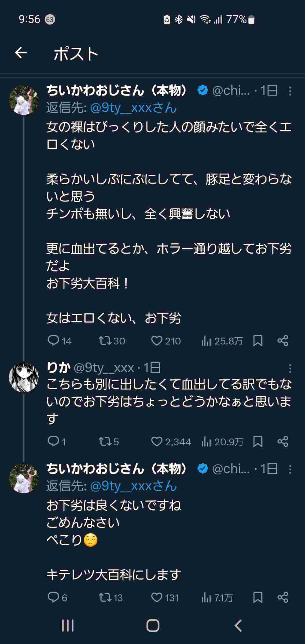Open the @9ty__xxx mention link in first post

133,108
